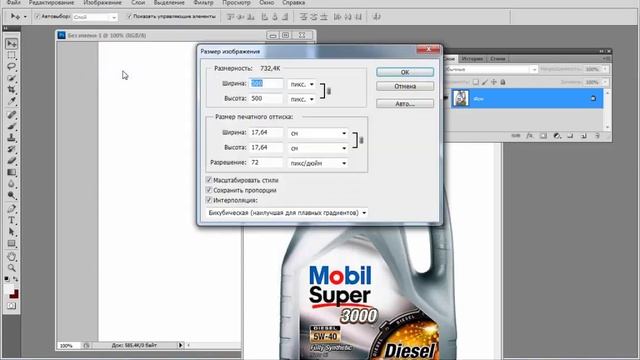640x360 pixels.
Task: Open the Изображение menu
Action: (102, 3)
